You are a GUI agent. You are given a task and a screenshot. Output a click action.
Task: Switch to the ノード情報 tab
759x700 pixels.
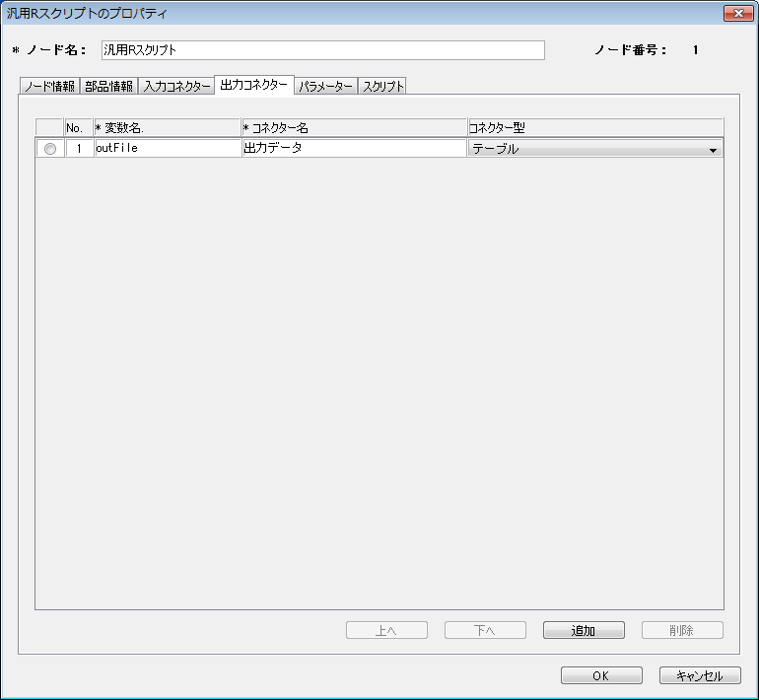(49, 87)
